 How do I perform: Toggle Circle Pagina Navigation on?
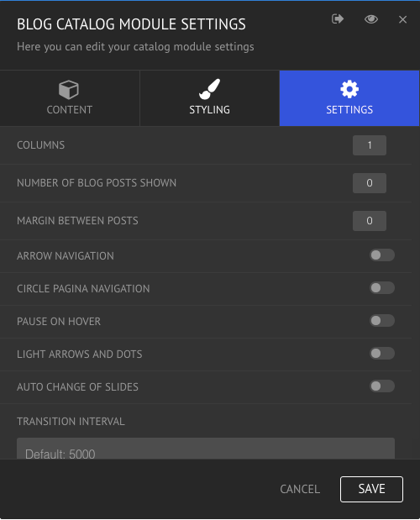click(x=382, y=288)
